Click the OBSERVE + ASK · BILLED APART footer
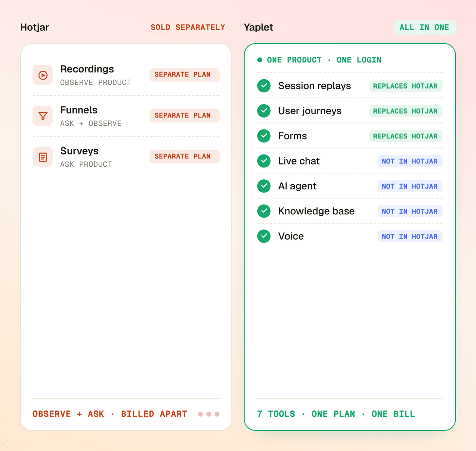Image resolution: width=476 pixels, height=451 pixels. tap(110, 414)
